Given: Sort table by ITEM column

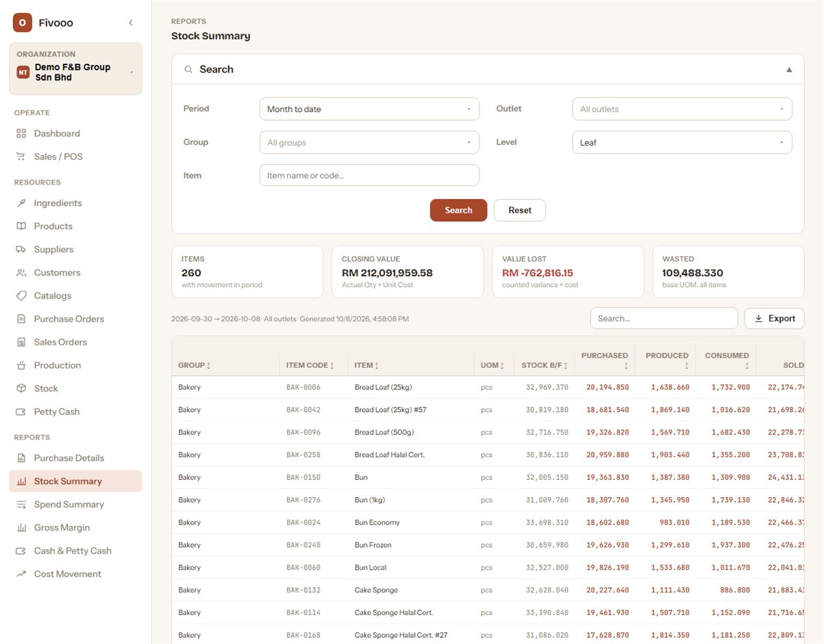Looking at the screenshot, I should (x=367, y=365).
